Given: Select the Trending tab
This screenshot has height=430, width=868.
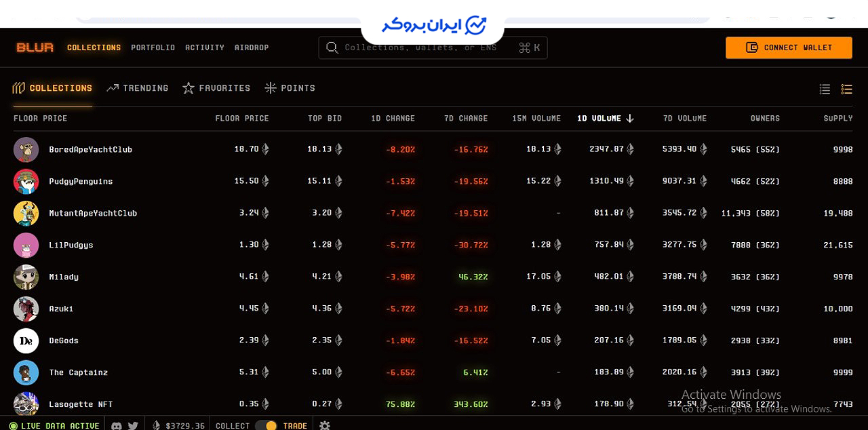Looking at the screenshot, I should pyautogui.click(x=138, y=88).
